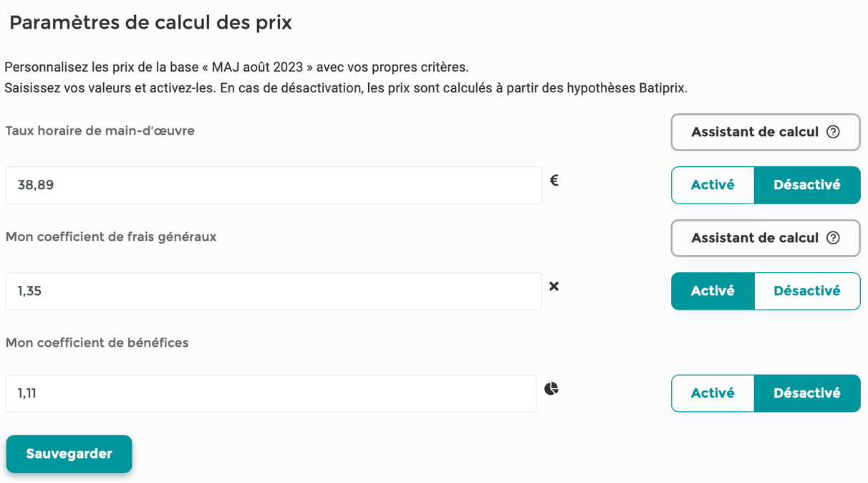Choose Désactivé for the bénéfices coefficient
The image size is (868, 483).
[806, 393]
